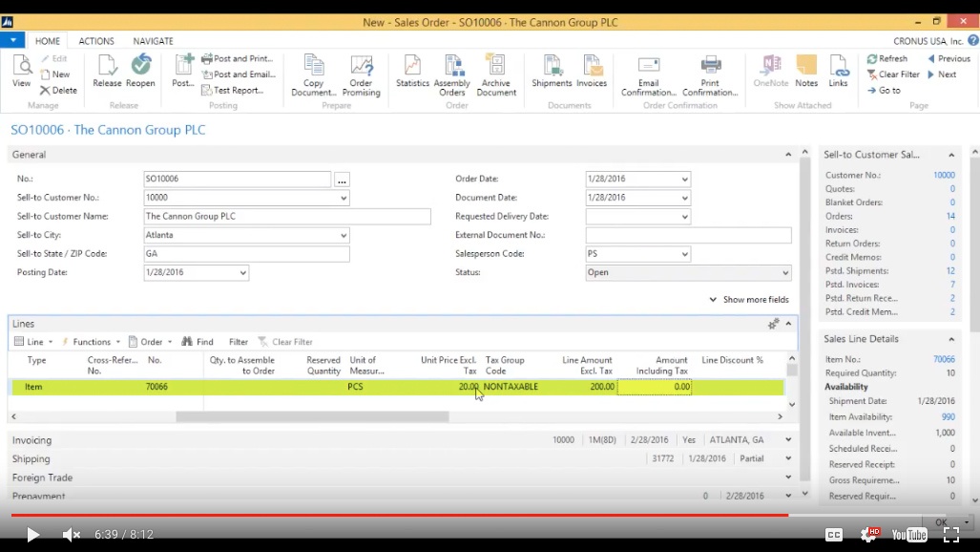Viewport: 980px width, 552px height.
Task: Expand Show more fields
Action: point(749,300)
